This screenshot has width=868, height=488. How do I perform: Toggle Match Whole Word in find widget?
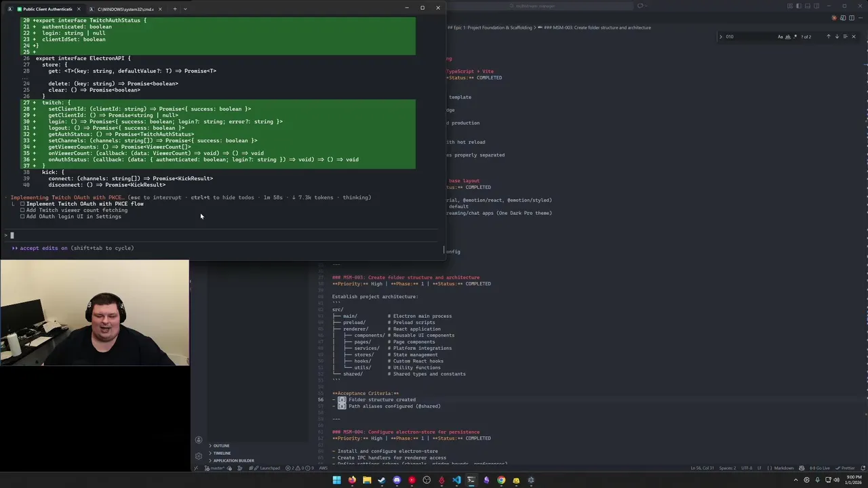pyautogui.click(x=788, y=37)
